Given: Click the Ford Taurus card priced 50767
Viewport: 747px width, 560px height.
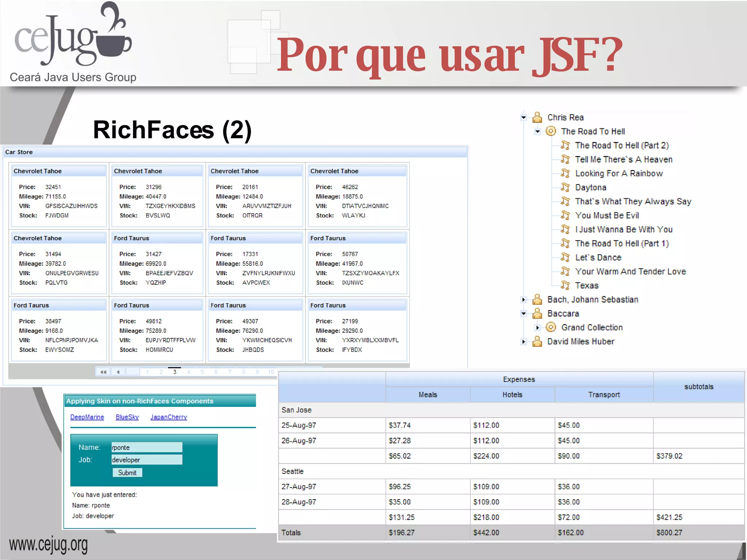Looking at the screenshot, I should (x=357, y=262).
